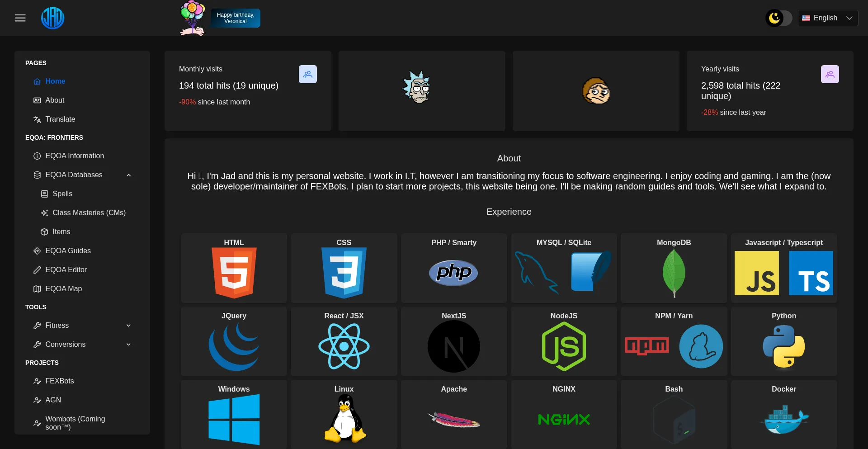Click the NGINX logo
Image resolution: width=868 pixels, height=449 pixels.
click(564, 420)
